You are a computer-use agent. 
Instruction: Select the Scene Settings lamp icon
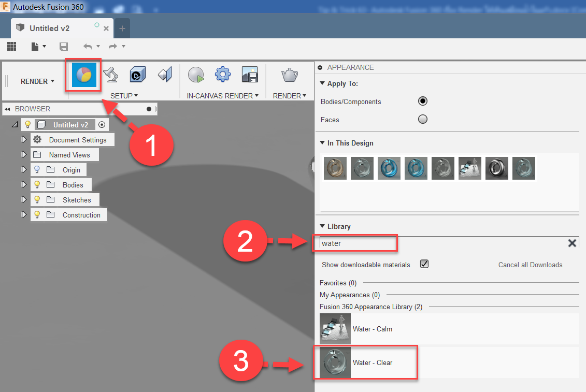(x=110, y=75)
